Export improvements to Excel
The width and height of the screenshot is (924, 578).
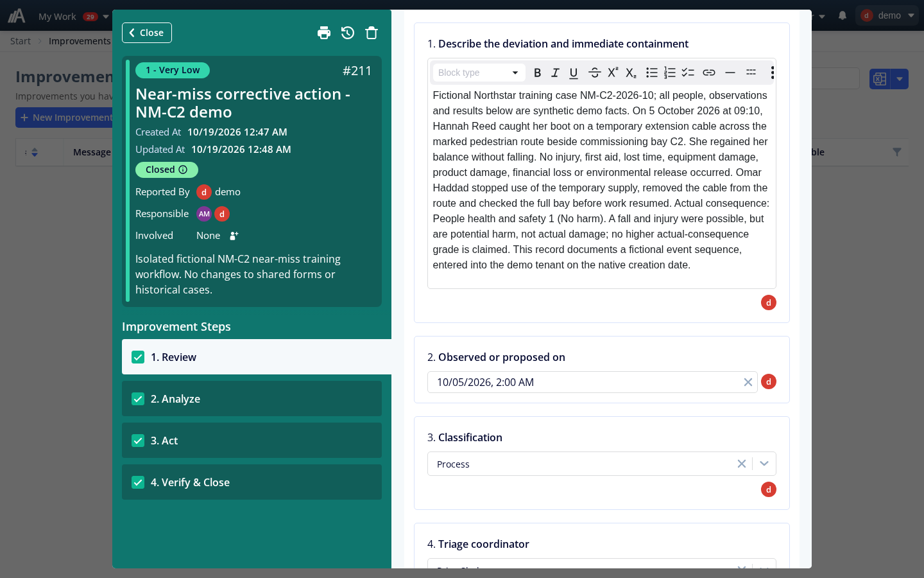[880, 79]
